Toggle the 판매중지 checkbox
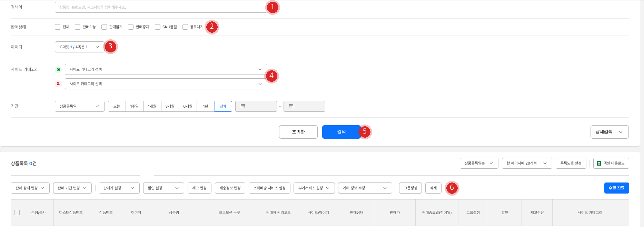This screenshot has height=227, width=644. pos(131,27)
